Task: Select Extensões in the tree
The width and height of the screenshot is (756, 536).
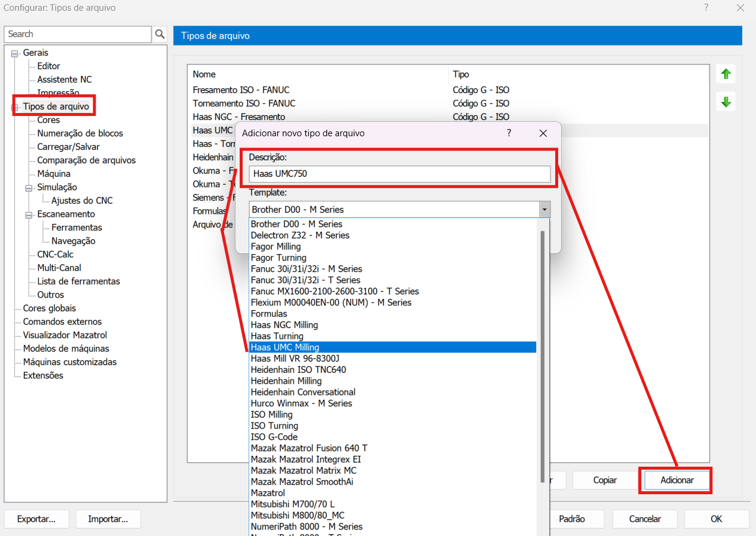Action: [43, 376]
